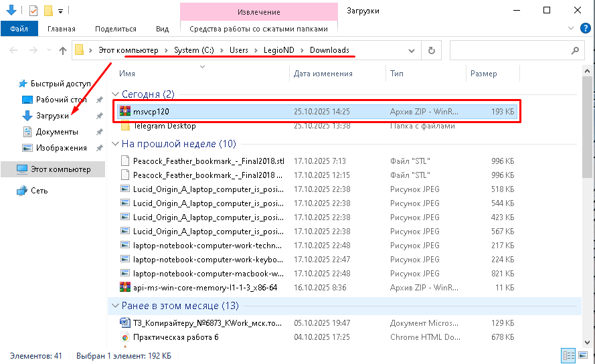
Task: Switch to large thumbnails view mode
Action: [x=581, y=356]
